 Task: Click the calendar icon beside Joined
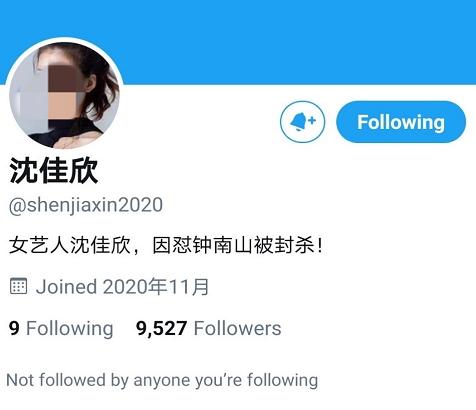pyautogui.click(x=18, y=286)
